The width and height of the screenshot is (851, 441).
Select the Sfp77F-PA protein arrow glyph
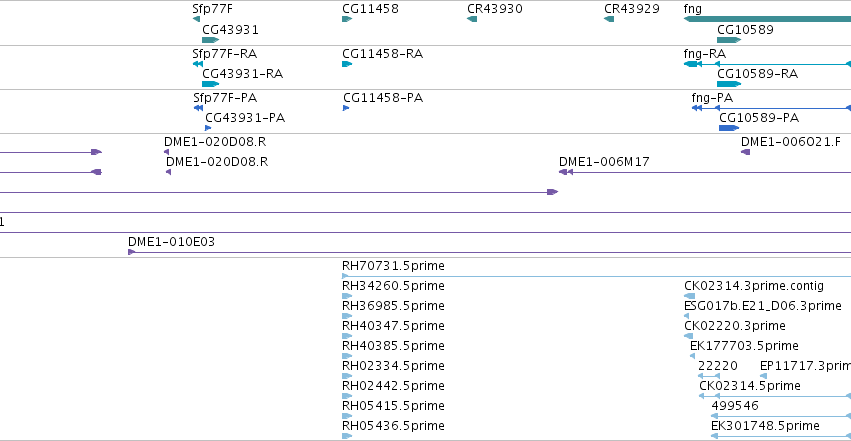pos(199,108)
